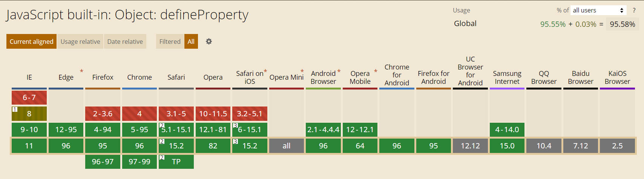Switch to the Date relative tab
This screenshot has height=179, width=644.
pos(125,42)
